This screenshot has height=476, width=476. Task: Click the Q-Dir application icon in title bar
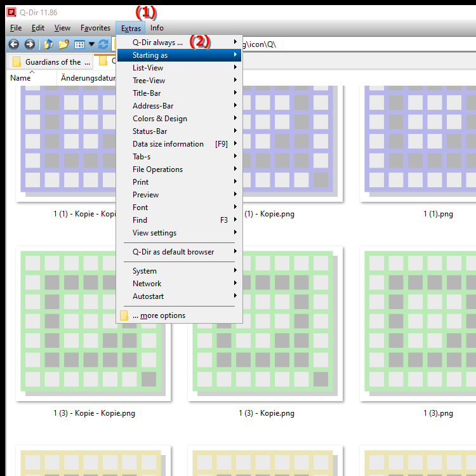(x=11, y=12)
